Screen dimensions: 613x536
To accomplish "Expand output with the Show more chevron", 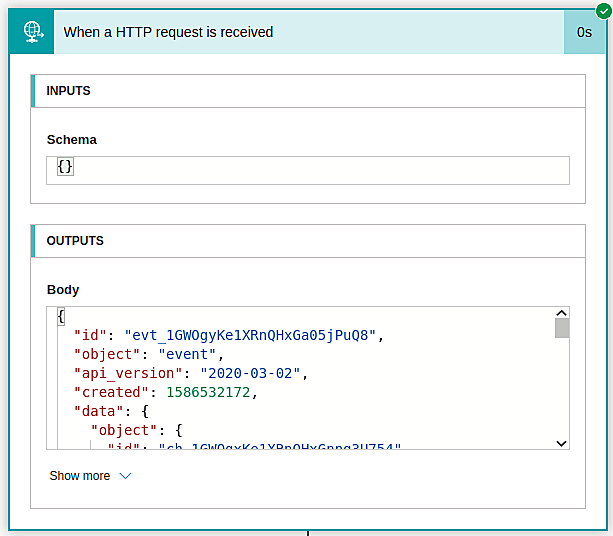I will coord(125,476).
